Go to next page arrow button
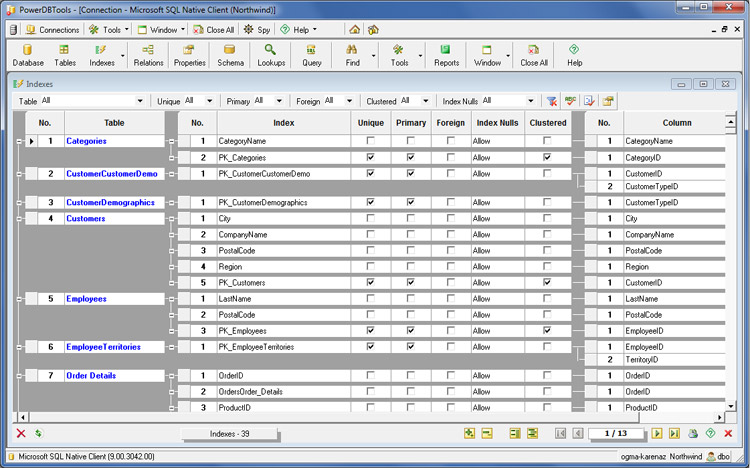Image resolution: width=750 pixels, height=468 pixels. pos(657,433)
